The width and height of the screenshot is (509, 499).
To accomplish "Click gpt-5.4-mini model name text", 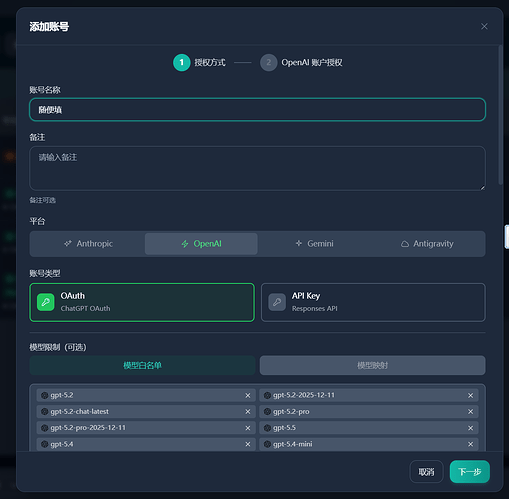I will (x=293, y=444).
